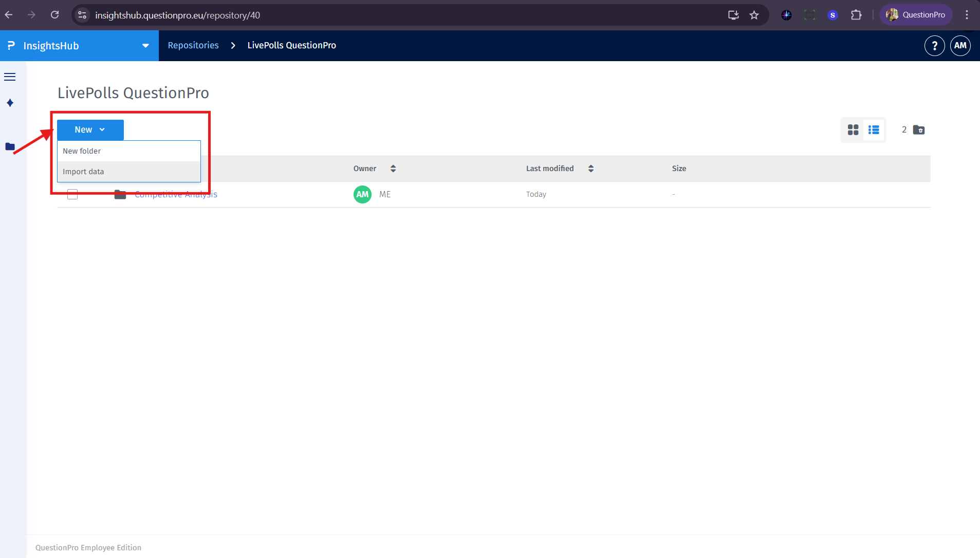This screenshot has height=558, width=980.
Task: Select Import data from the menu
Action: (83, 171)
